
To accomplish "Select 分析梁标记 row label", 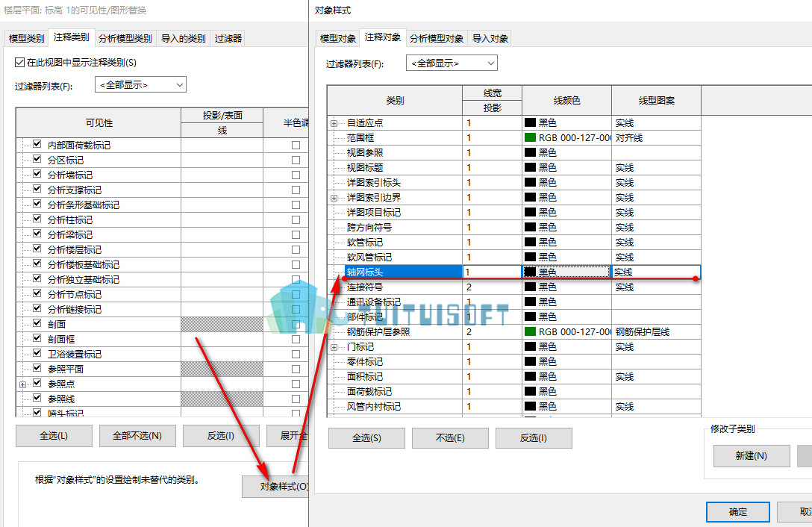I will pos(70,234).
